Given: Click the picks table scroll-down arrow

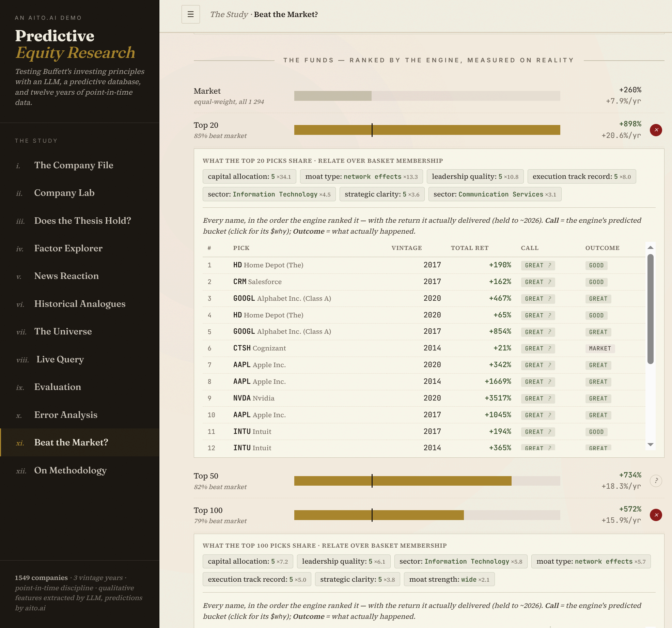Looking at the screenshot, I should (x=650, y=445).
